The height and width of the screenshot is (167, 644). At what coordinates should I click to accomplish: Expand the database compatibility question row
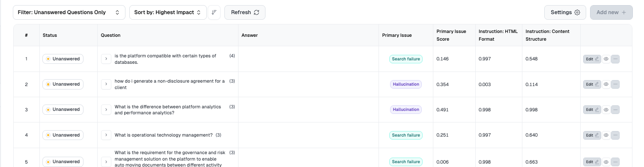106,59
